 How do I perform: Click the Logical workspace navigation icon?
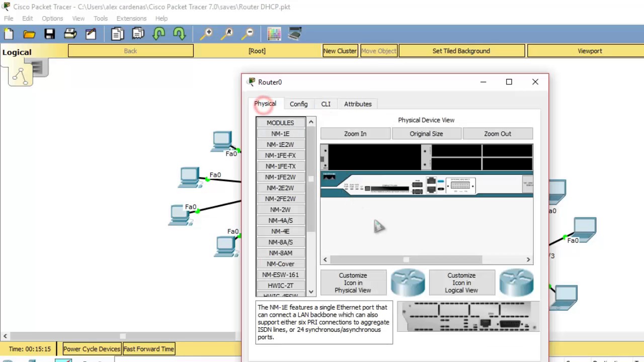click(21, 75)
